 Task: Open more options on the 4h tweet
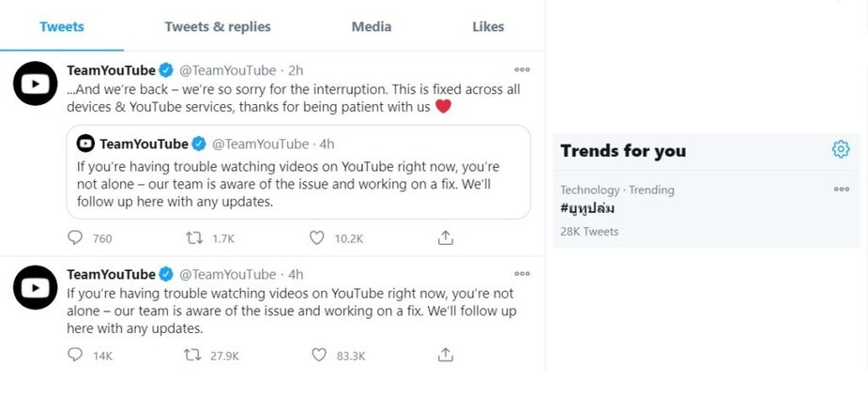click(x=522, y=274)
